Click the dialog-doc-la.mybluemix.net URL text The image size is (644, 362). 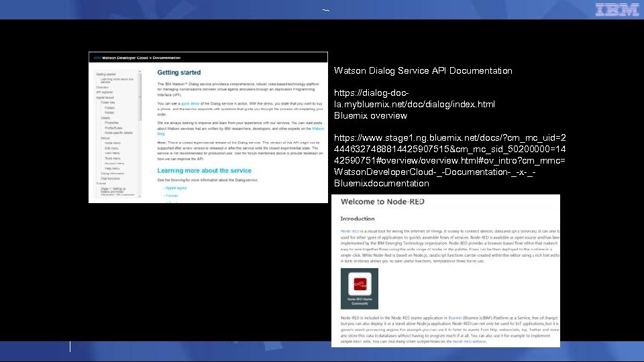pos(415,99)
